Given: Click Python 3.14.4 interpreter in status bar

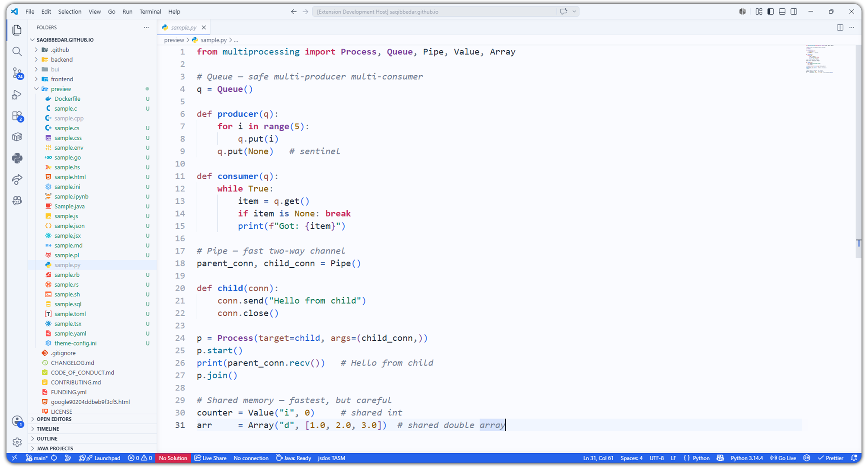Looking at the screenshot, I should click(746, 458).
